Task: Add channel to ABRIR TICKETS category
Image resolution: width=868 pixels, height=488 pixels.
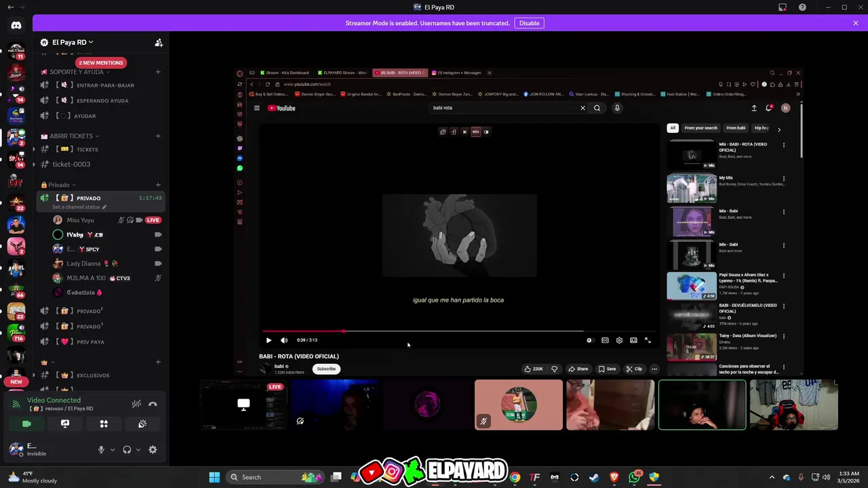Action: pos(158,136)
